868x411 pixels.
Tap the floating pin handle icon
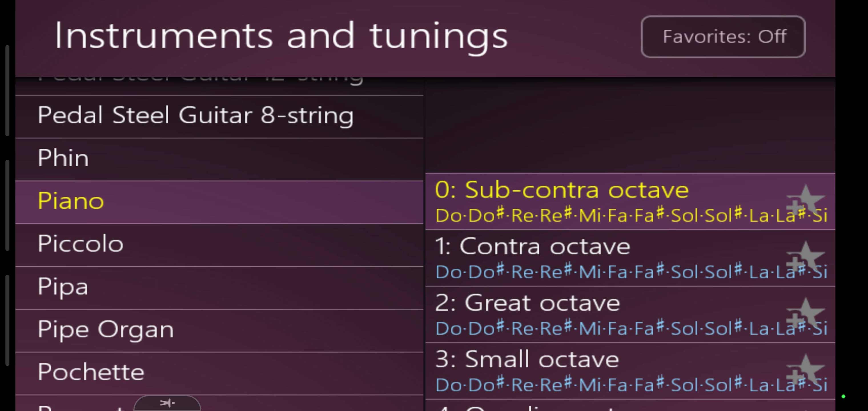coord(167,403)
